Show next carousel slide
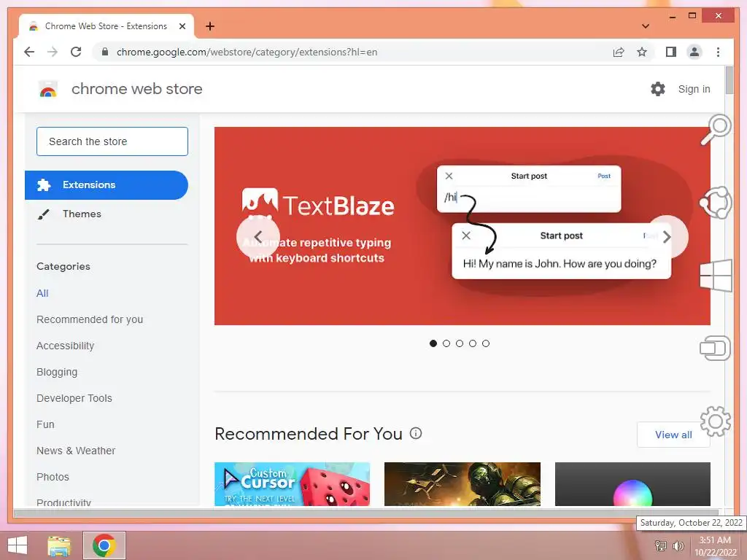 coord(667,237)
